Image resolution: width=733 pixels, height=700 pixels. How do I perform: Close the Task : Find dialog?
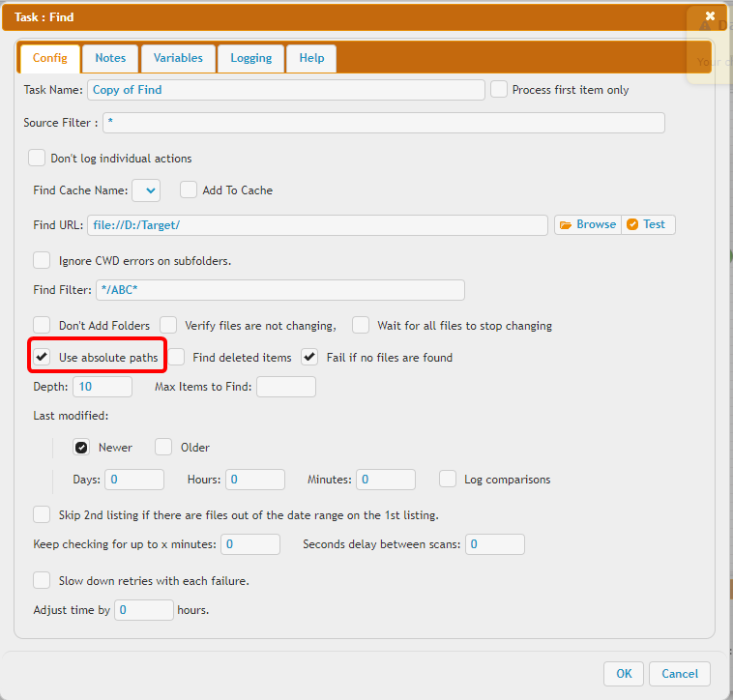pyautogui.click(x=710, y=16)
